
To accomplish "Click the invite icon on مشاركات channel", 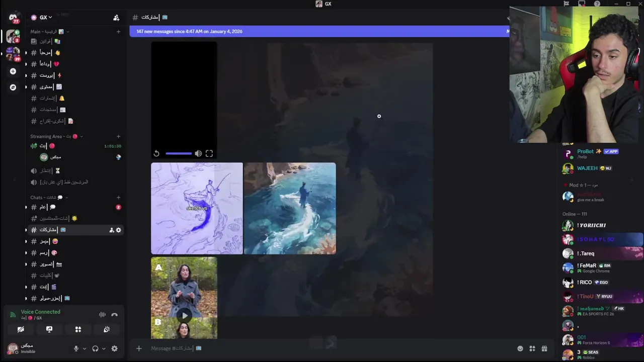I will coord(111,230).
